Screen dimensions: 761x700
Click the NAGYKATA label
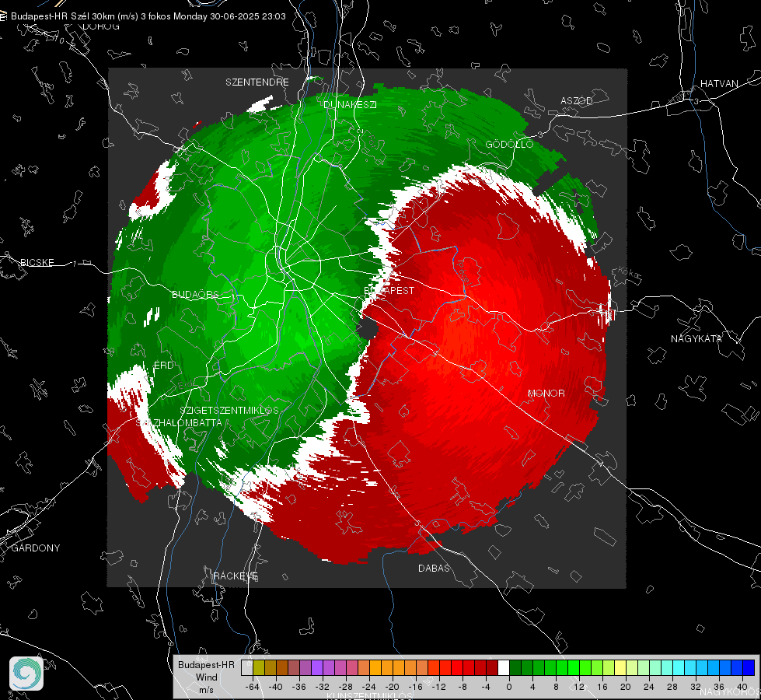pos(696,338)
